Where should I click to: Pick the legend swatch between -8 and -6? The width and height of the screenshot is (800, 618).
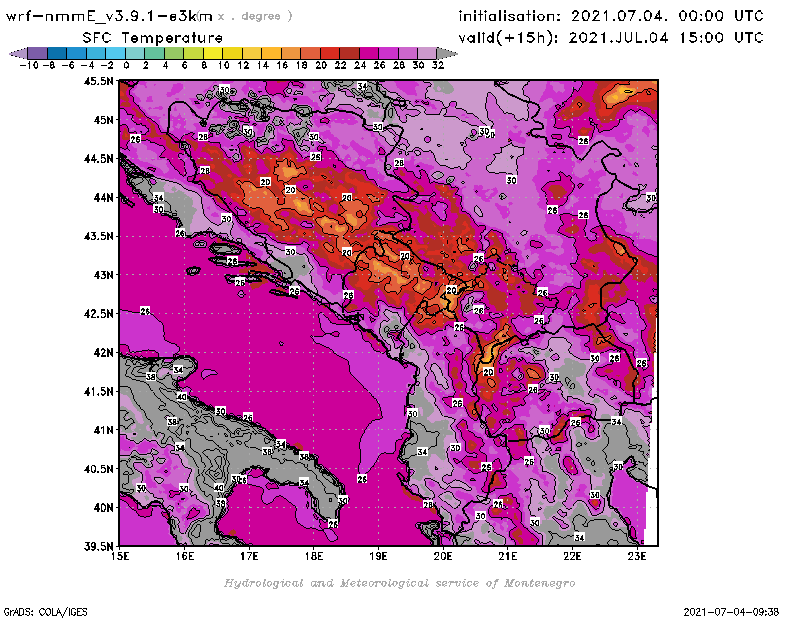tap(57, 53)
